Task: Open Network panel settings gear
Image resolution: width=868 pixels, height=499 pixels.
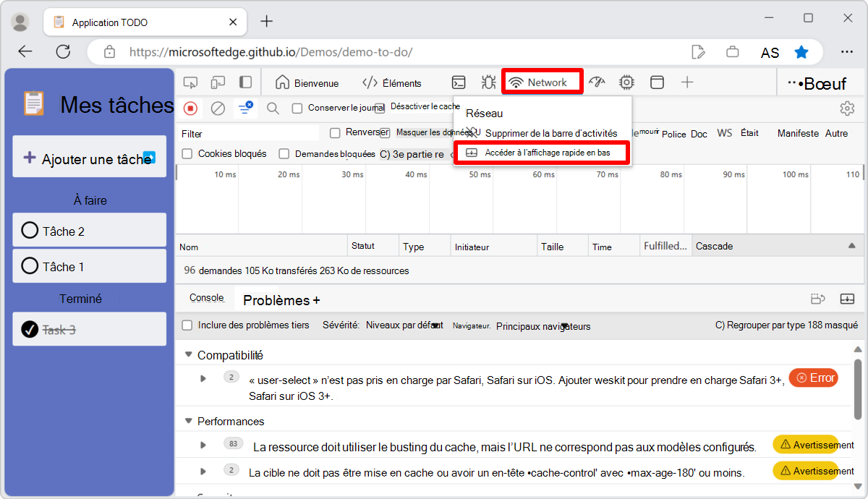Action: pos(847,108)
